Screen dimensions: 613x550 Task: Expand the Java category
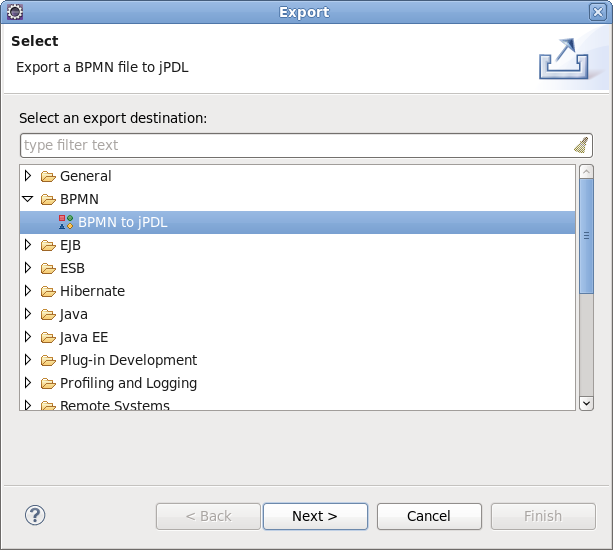[28, 314]
